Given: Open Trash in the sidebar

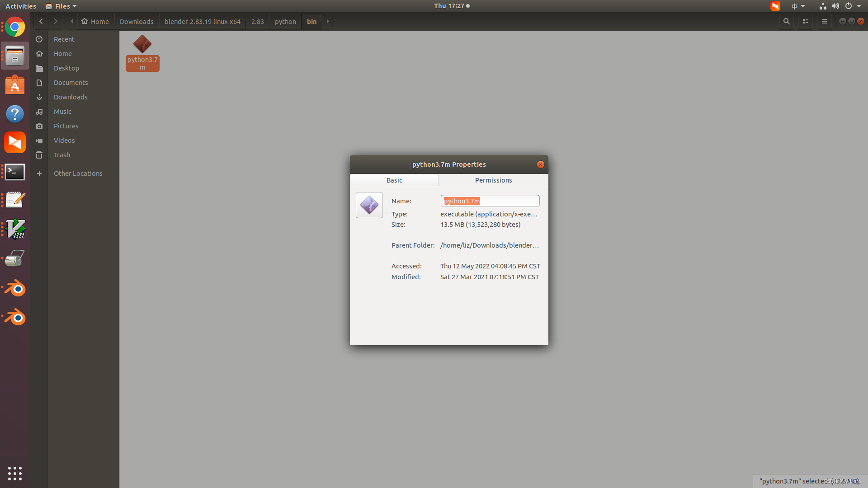Looking at the screenshot, I should (62, 155).
